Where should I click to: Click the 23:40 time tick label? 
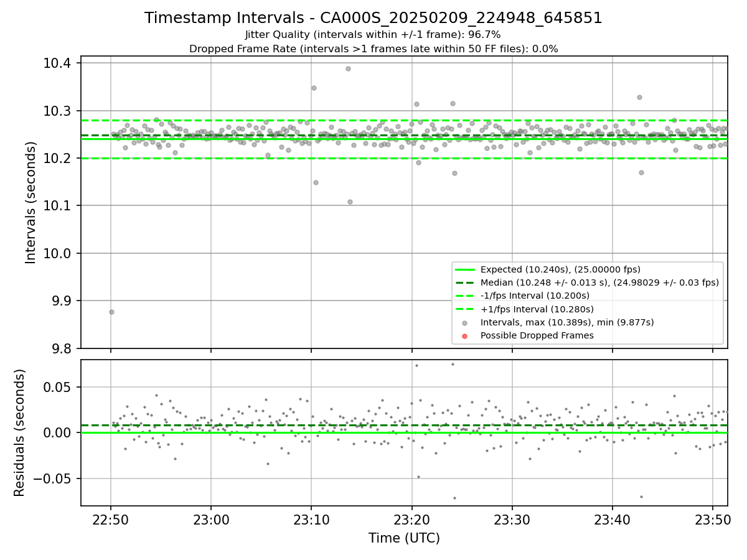(613, 520)
